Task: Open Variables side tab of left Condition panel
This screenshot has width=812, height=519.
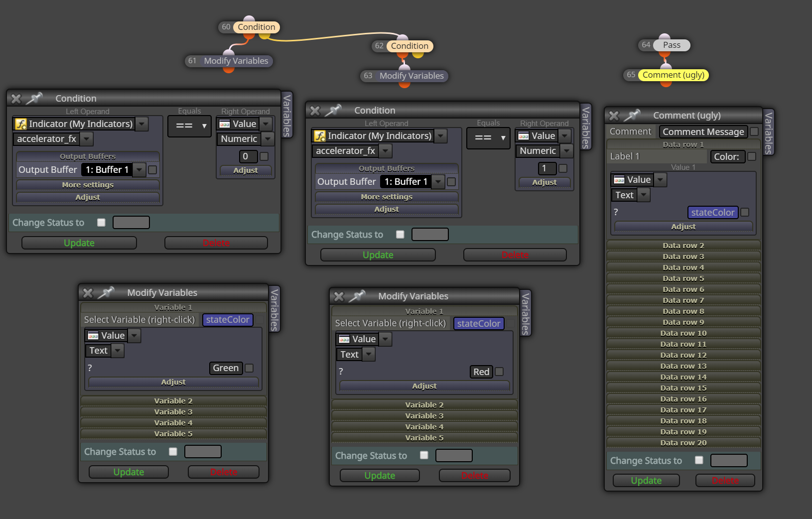Action: coord(287,116)
